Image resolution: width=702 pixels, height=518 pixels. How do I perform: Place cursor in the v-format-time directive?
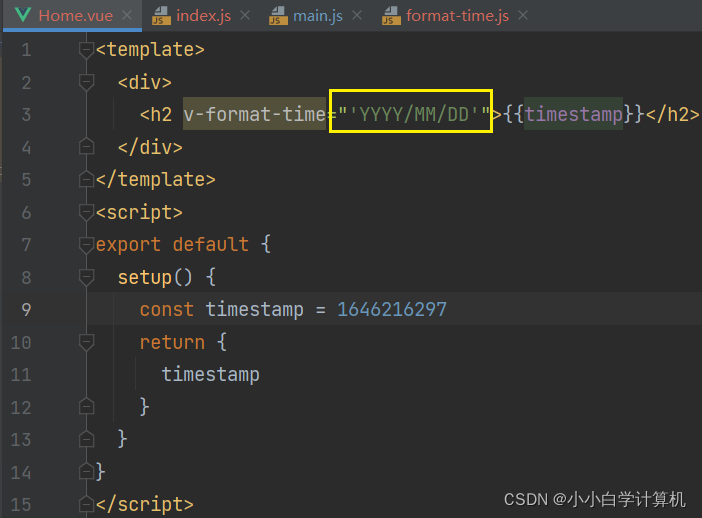pyautogui.click(x=254, y=114)
